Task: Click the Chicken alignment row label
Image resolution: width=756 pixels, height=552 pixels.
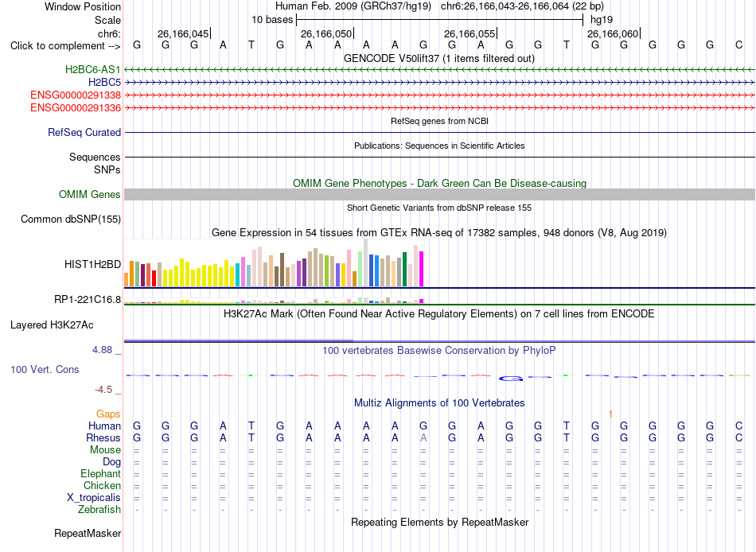Action: [102, 485]
